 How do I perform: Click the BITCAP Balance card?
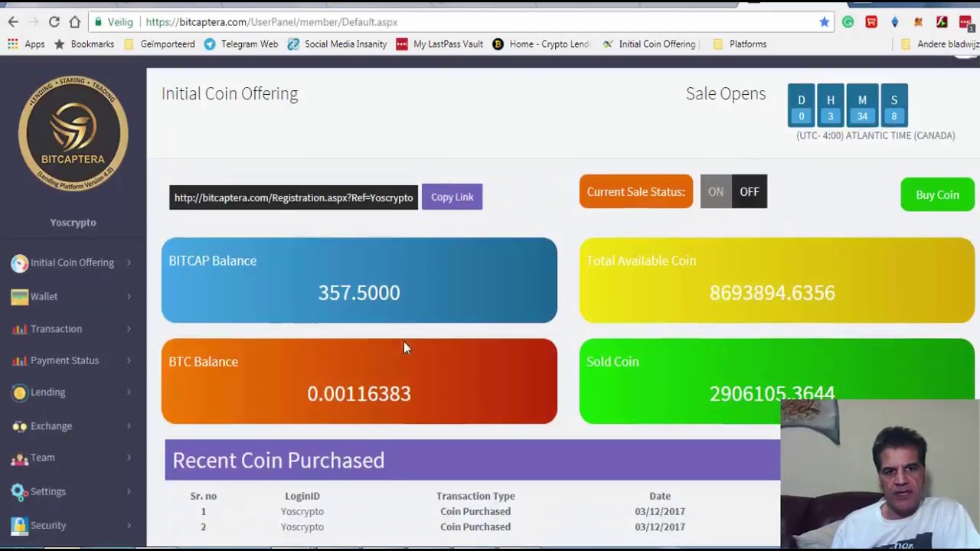(x=359, y=280)
